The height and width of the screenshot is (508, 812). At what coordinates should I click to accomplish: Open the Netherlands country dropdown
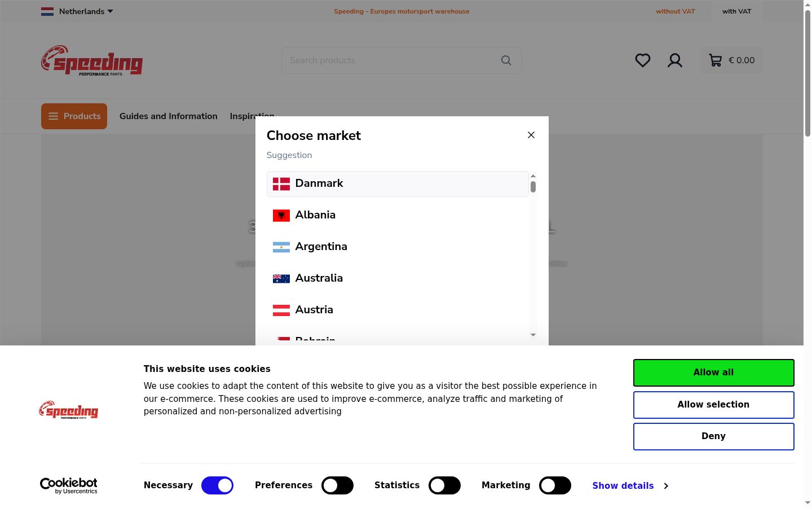click(77, 11)
